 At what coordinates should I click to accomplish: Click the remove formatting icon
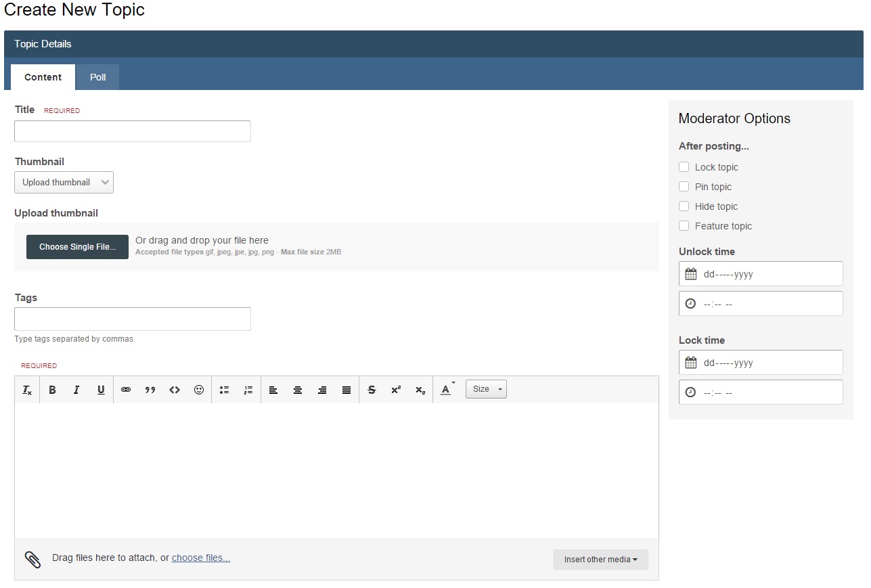pyautogui.click(x=27, y=390)
